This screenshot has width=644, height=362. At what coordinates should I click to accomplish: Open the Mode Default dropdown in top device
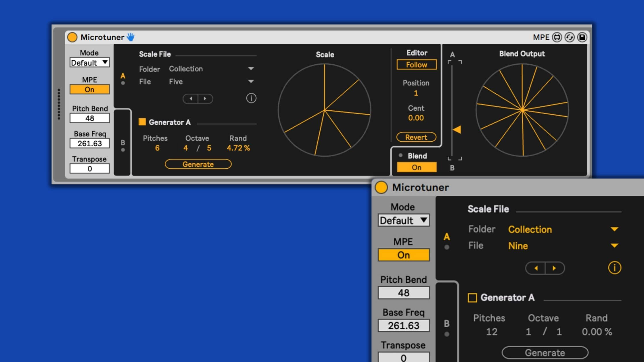coord(89,63)
